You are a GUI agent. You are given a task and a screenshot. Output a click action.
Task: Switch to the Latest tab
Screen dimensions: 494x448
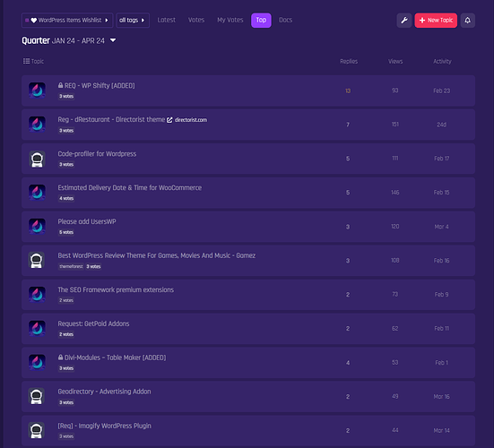tap(167, 20)
